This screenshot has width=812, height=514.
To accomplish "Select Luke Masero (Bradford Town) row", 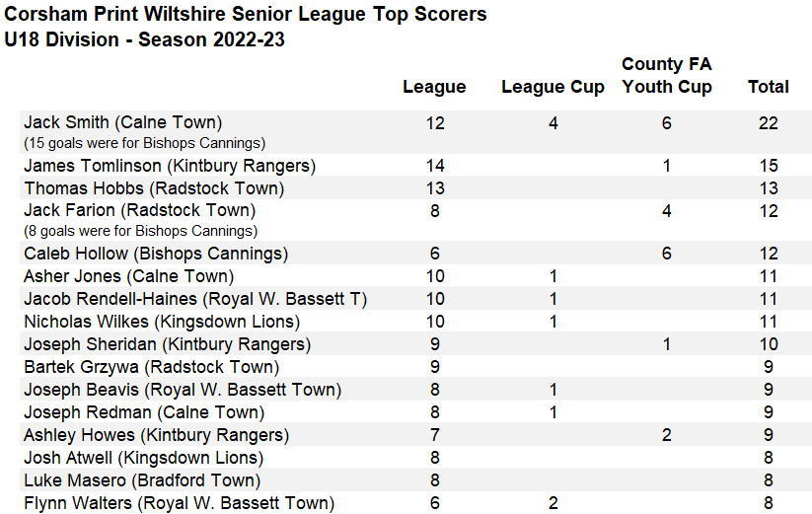I will pyautogui.click(x=142, y=480).
